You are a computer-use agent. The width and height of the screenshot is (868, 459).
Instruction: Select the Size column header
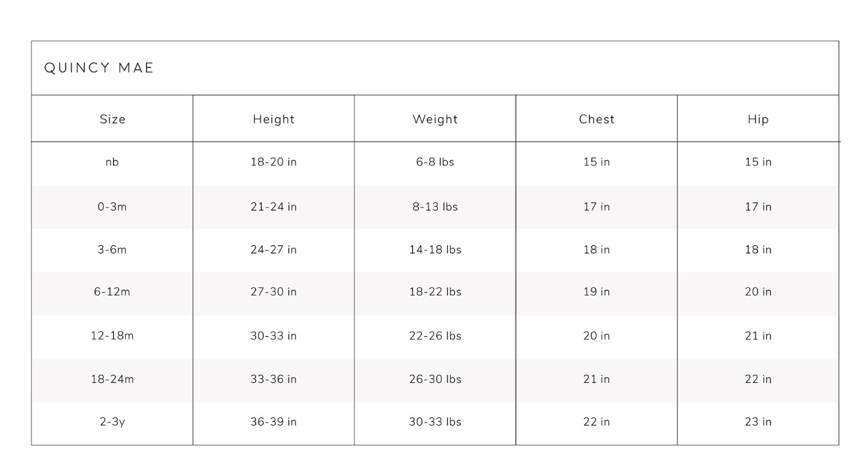113,119
